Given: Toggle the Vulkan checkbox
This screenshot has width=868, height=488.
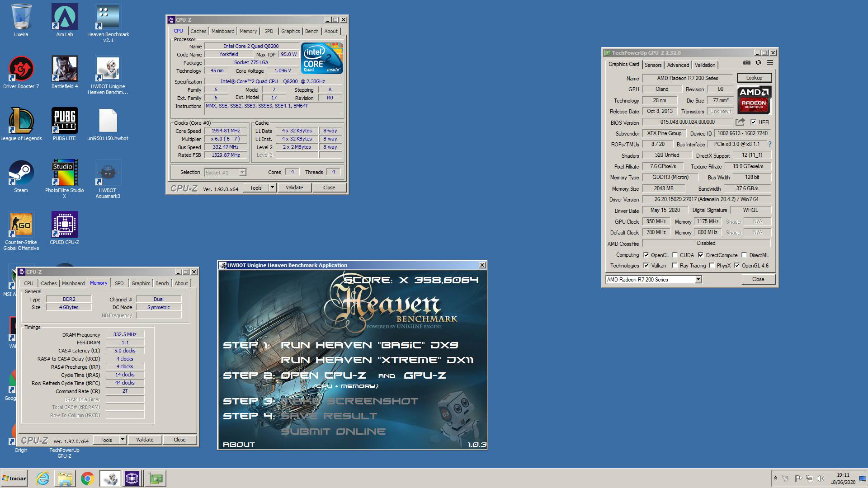Looking at the screenshot, I should coord(646,265).
